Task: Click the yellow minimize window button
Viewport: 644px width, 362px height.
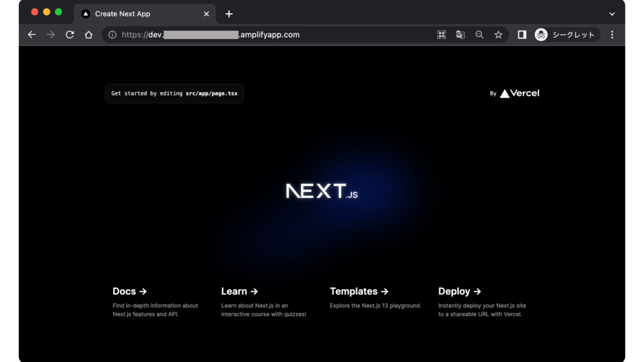Action: tap(47, 12)
